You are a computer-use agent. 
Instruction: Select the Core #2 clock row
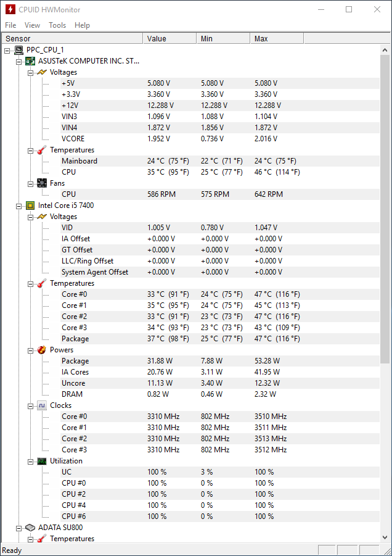coord(219,439)
